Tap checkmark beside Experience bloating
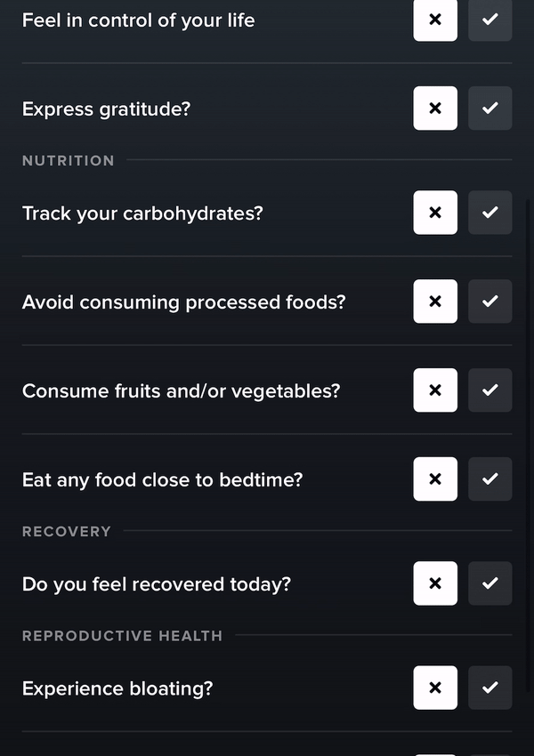534x756 pixels. 489,688
